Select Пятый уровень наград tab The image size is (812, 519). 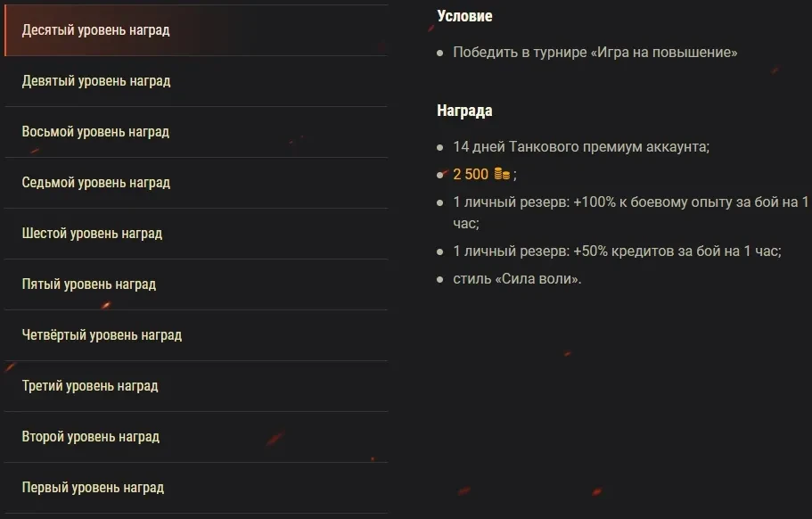88,284
